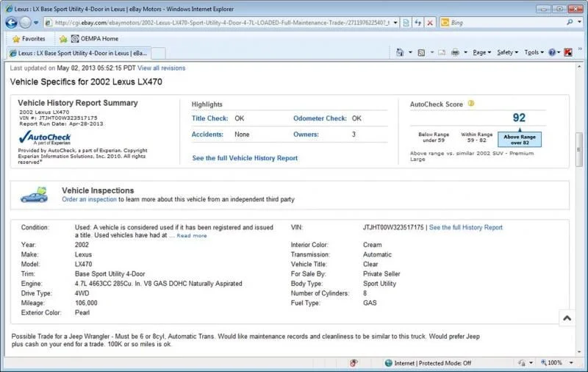Click the Compatibility View icon in address bar

pyautogui.click(x=405, y=23)
